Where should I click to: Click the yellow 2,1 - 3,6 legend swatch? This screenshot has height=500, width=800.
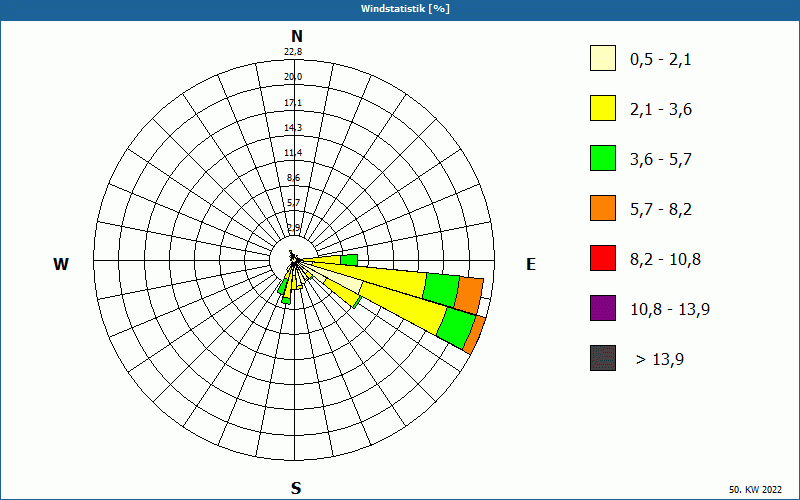[603, 108]
